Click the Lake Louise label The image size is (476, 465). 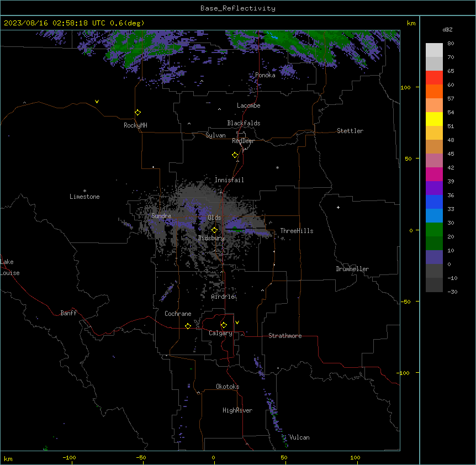(x=10, y=267)
